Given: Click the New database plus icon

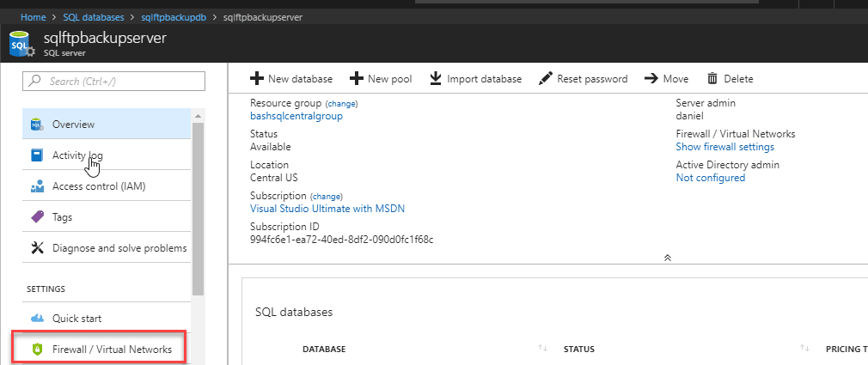Looking at the screenshot, I should [257, 78].
